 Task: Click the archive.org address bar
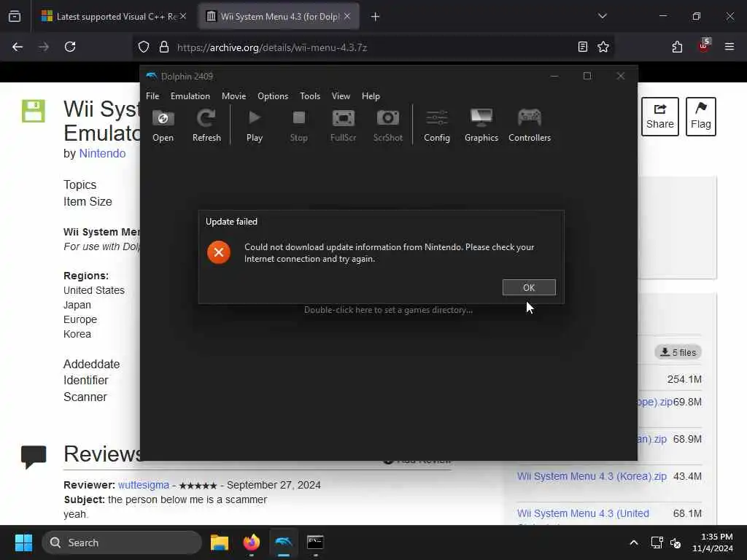click(x=371, y=47)
